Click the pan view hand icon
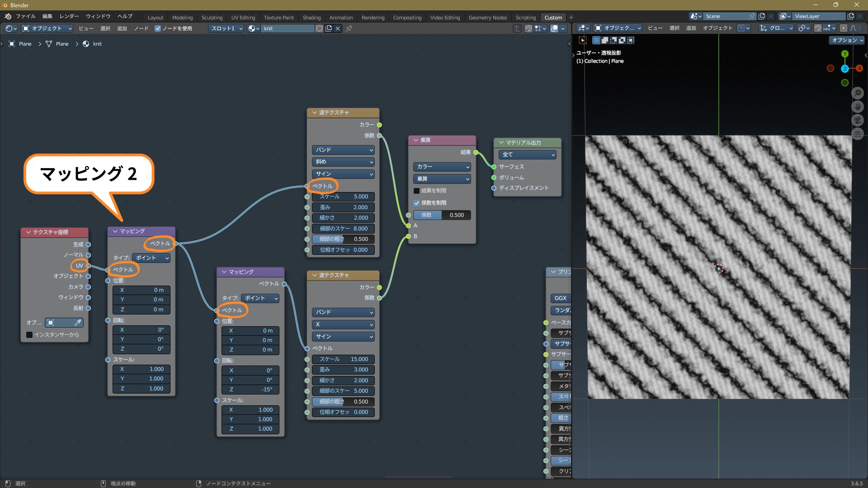This screenshot has height=488, width=868. tap(857, 107)
